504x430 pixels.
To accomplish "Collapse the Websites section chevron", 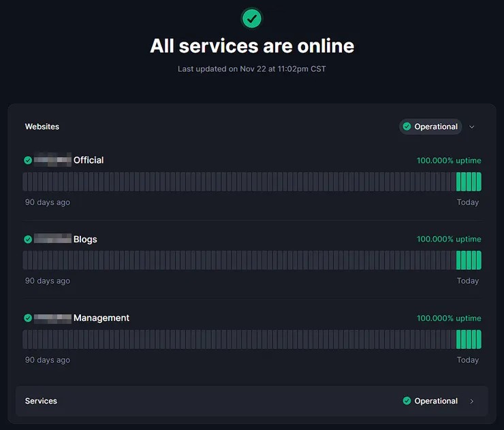I will (472, 127).
